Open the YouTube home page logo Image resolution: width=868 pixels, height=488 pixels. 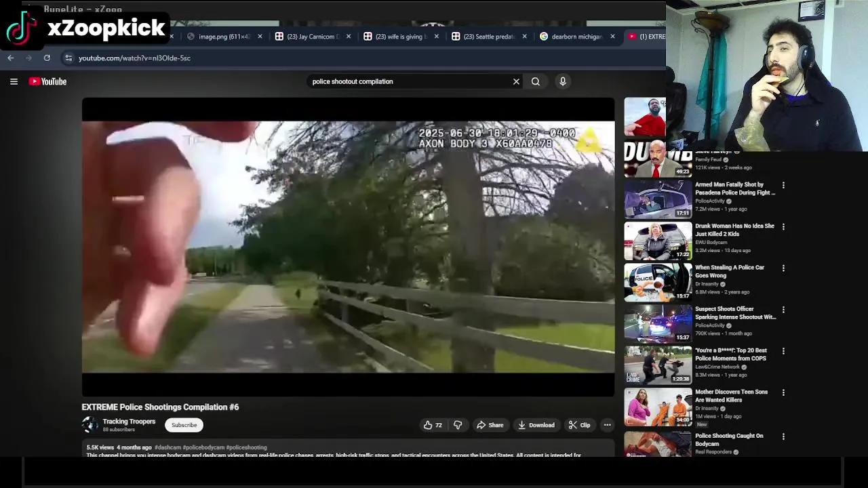47,81
